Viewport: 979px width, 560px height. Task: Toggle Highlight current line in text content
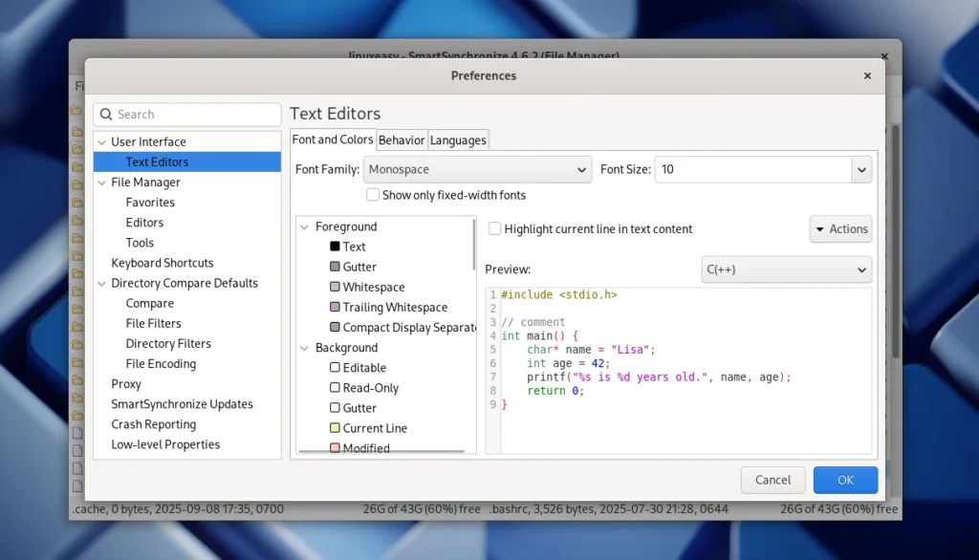pos(495,229)
